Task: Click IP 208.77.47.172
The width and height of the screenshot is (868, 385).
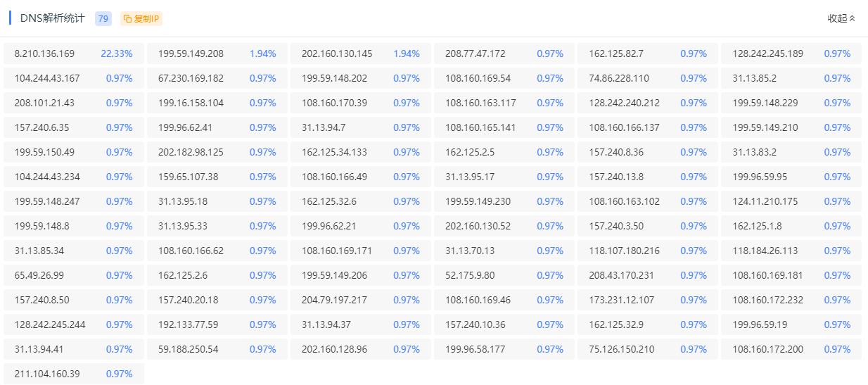Action: click(475, 53)
